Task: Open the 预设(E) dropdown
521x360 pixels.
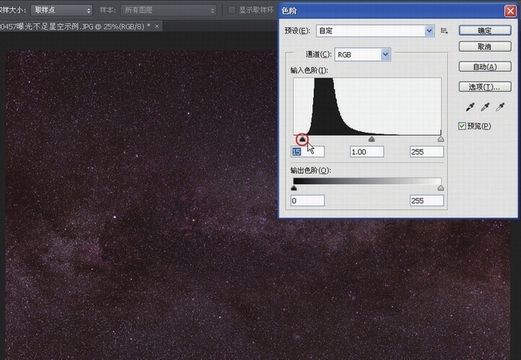Action: [x=375, y=31]
